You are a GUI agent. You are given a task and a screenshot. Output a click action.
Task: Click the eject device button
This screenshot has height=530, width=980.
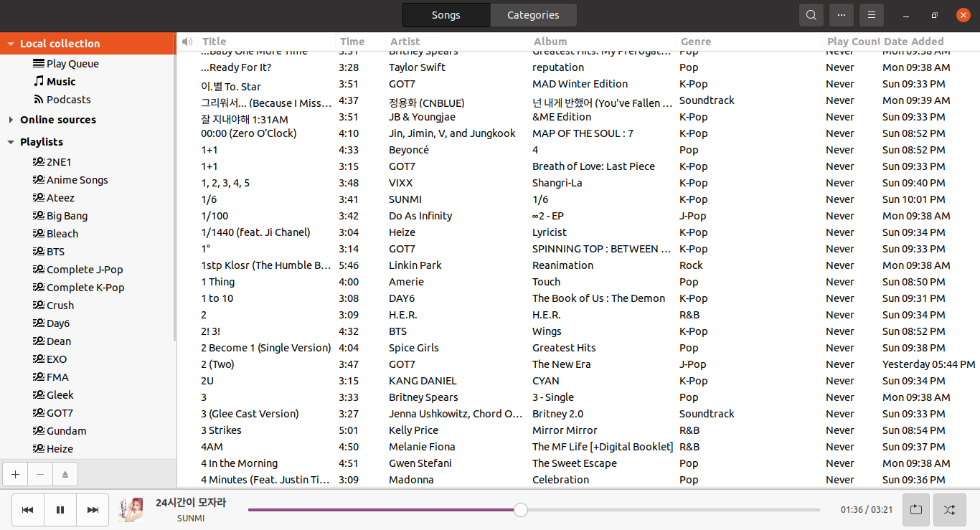pos(65,474)
